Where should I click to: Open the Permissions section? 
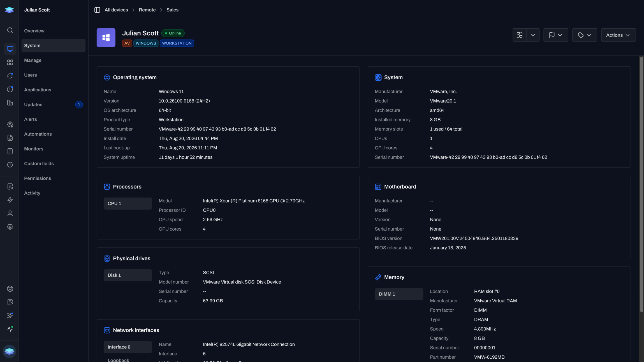[53, 178]
